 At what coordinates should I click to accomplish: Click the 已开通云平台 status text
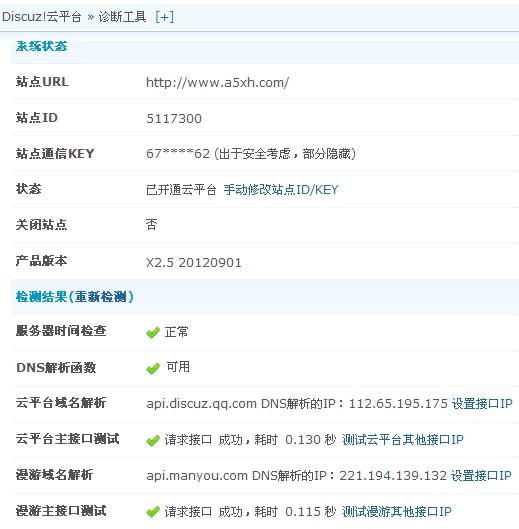(181, 190)
